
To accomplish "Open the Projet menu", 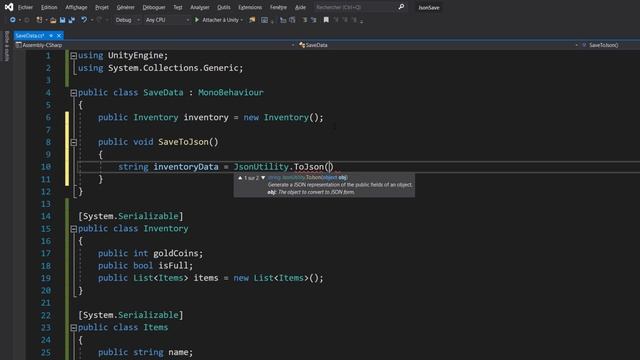I will tap(102, 7).
